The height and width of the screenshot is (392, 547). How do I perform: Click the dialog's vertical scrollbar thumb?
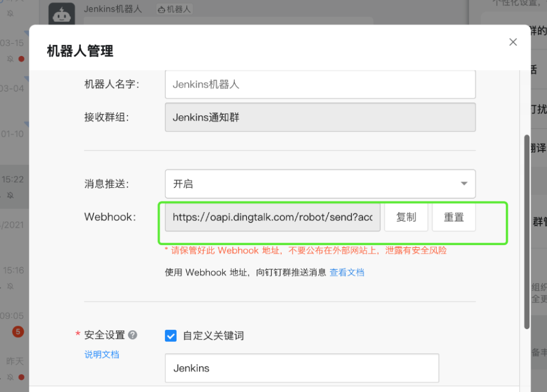[x=527, y=232]
